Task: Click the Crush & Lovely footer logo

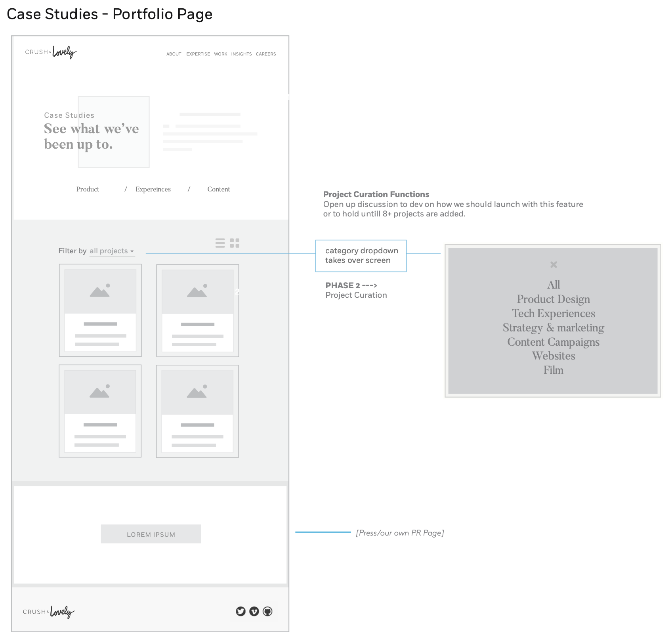Action: point(49,612)
